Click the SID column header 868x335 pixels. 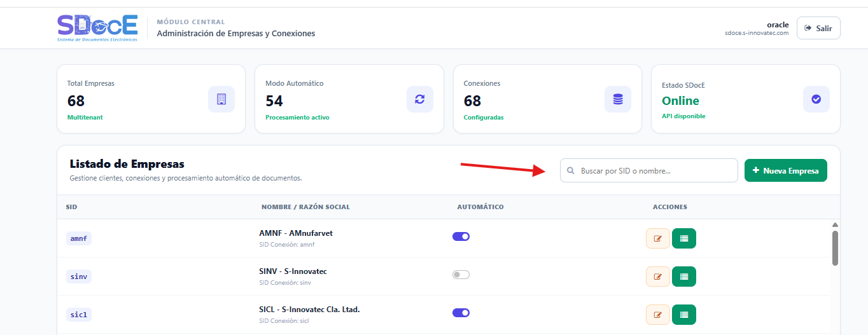pos(71,207)
